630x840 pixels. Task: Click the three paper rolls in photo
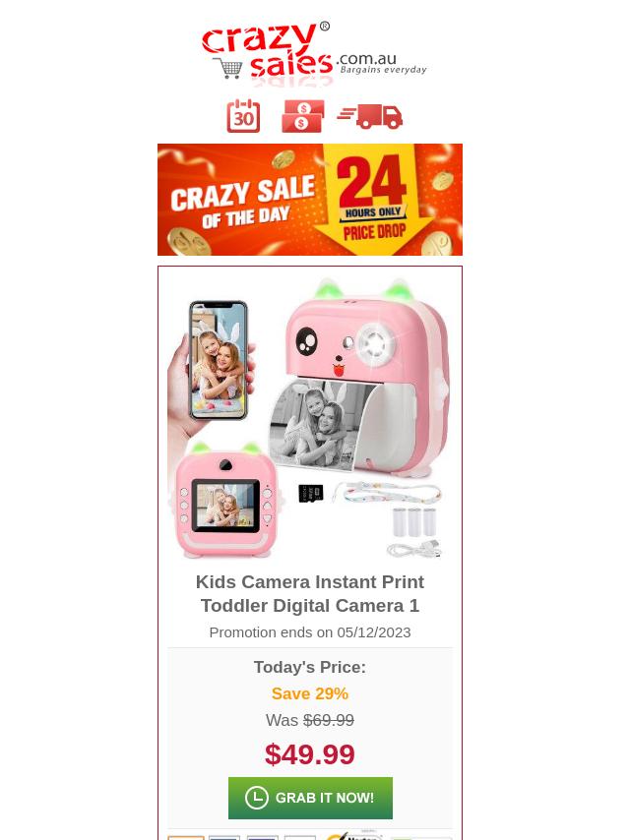coord(413,521)
